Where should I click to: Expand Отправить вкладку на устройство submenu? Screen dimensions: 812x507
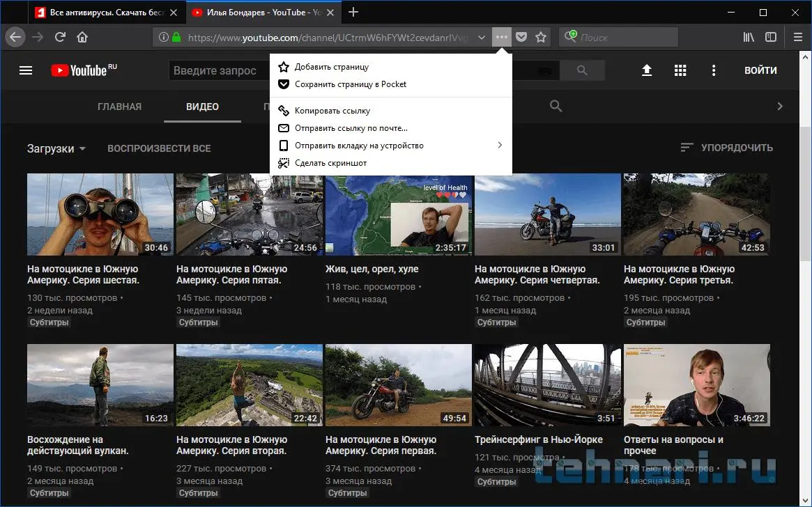pyautogui.click(x=499, y=146)
